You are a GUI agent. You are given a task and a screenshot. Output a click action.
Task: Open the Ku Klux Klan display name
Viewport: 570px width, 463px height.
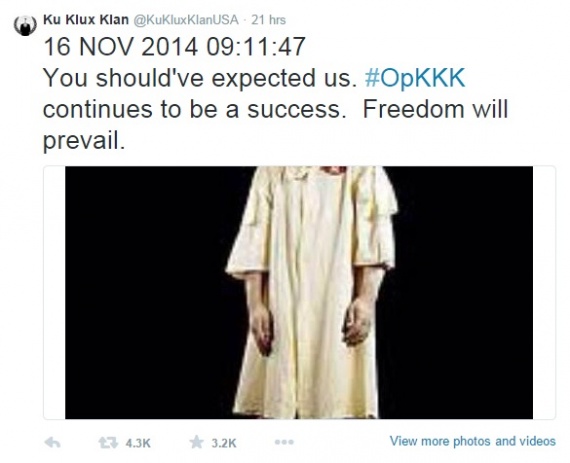(86, 20)
